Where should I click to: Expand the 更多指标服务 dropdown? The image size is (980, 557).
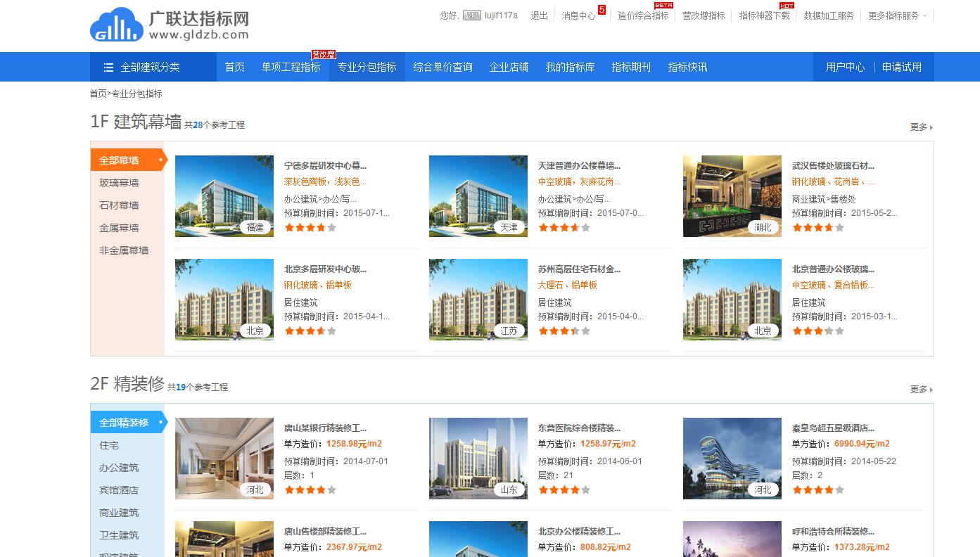[x=897, y=15]
